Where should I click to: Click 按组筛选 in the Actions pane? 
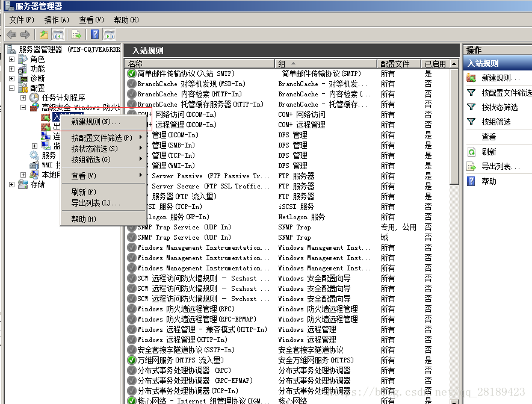[496, 122]
